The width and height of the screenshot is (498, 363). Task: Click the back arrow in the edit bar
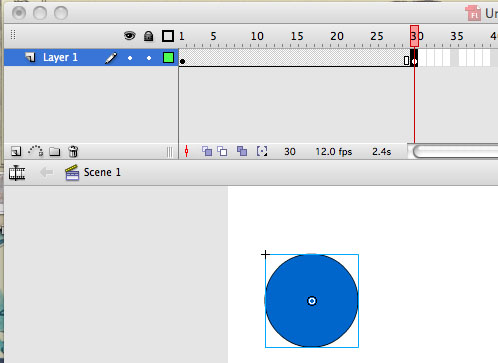pyautogui.click(x=46, y=172)
